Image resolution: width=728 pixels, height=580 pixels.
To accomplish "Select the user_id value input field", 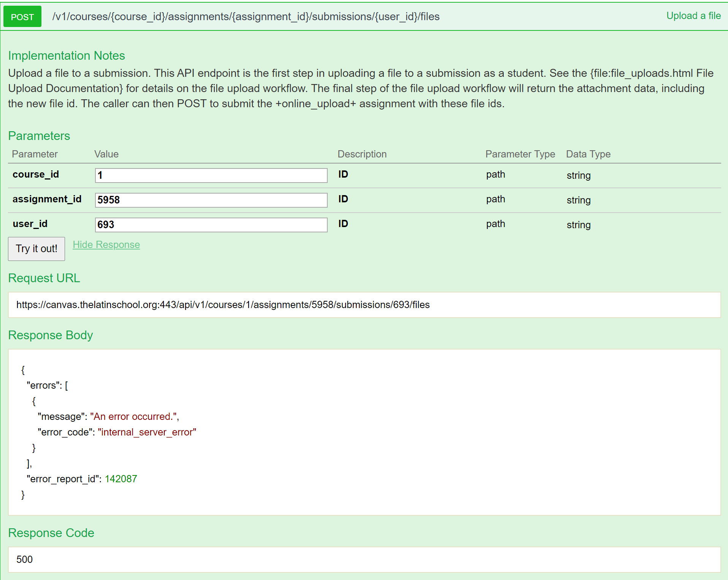I will (211, 225).
